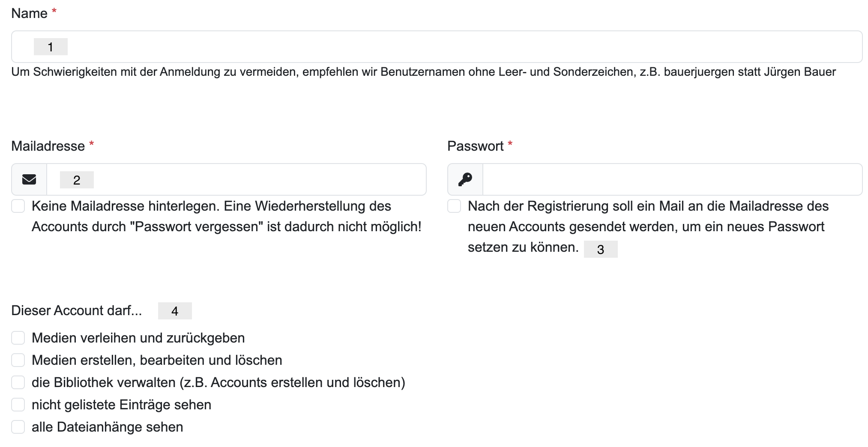Toggle "die Bibliothek verwalten" permission checkbox
This screenshot has width=868, height=447.
click(18, 382)
